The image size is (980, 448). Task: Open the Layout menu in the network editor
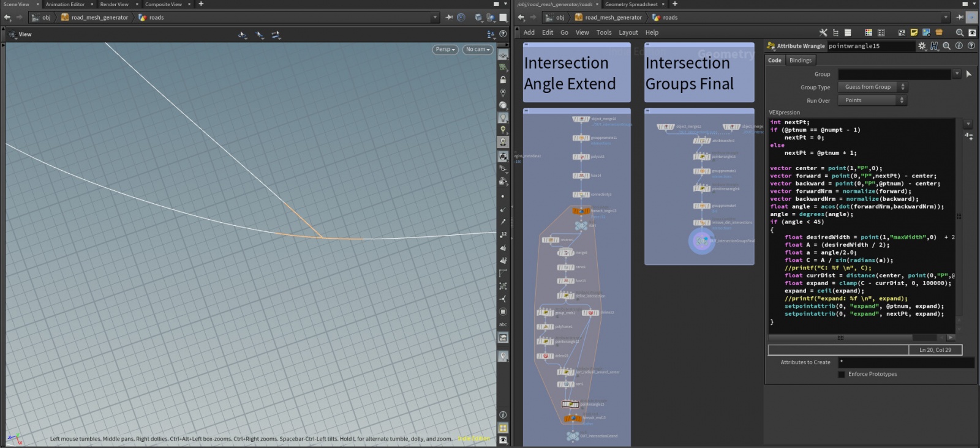coord(628,32)
